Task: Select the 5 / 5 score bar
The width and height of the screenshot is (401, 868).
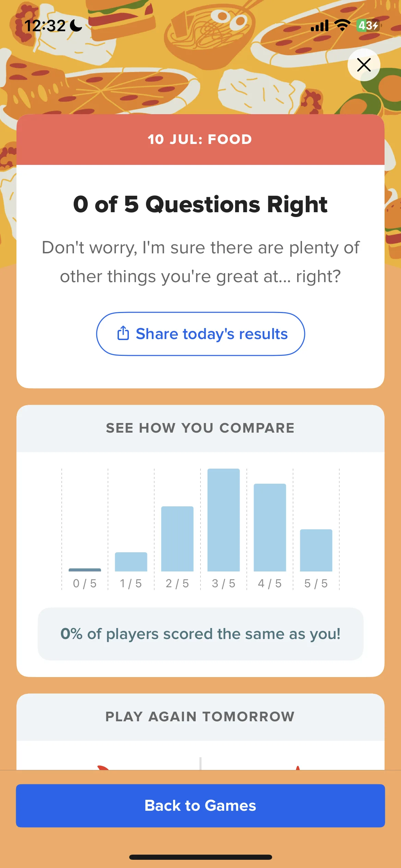Action: [316, 550]
